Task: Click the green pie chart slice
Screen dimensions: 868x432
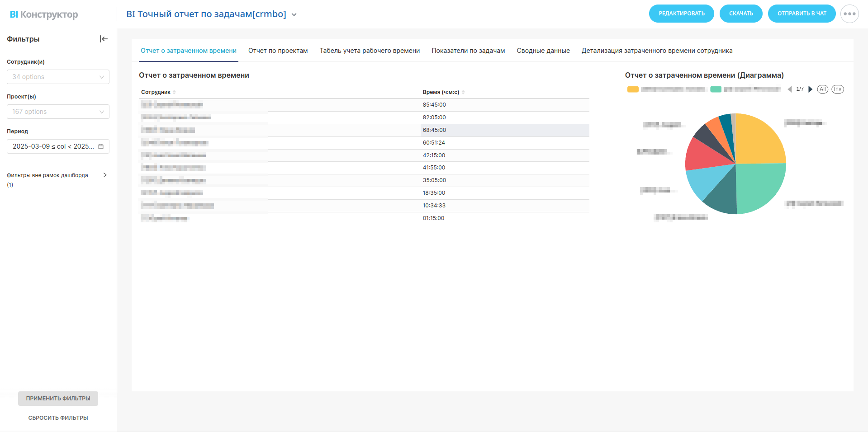Action: [760, 186]
